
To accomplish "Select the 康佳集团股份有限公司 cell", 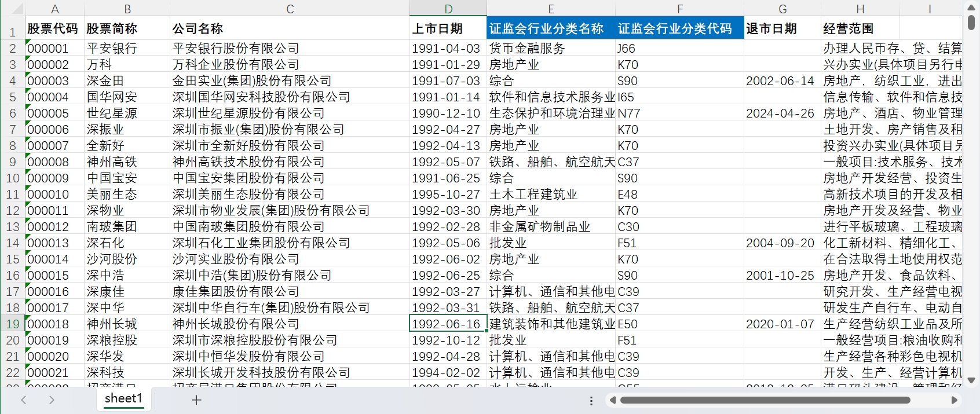I will click(x=290, y=292).
